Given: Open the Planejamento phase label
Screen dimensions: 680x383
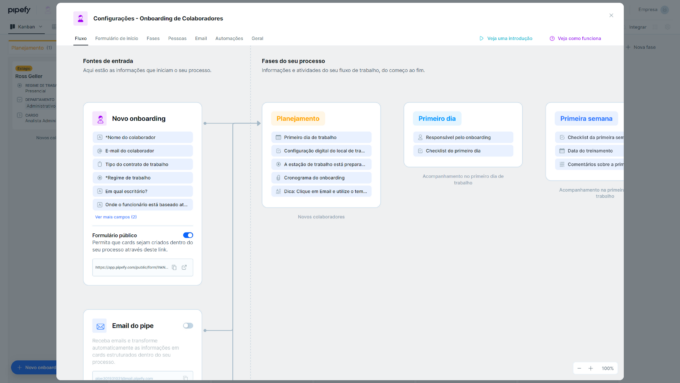Looking at the screenshot, I should pos(298,118).
